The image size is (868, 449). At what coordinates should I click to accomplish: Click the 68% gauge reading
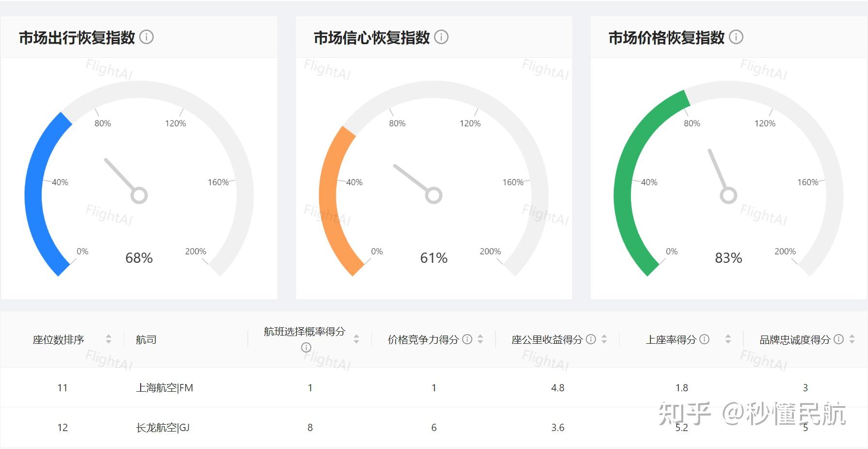[139, 258]
